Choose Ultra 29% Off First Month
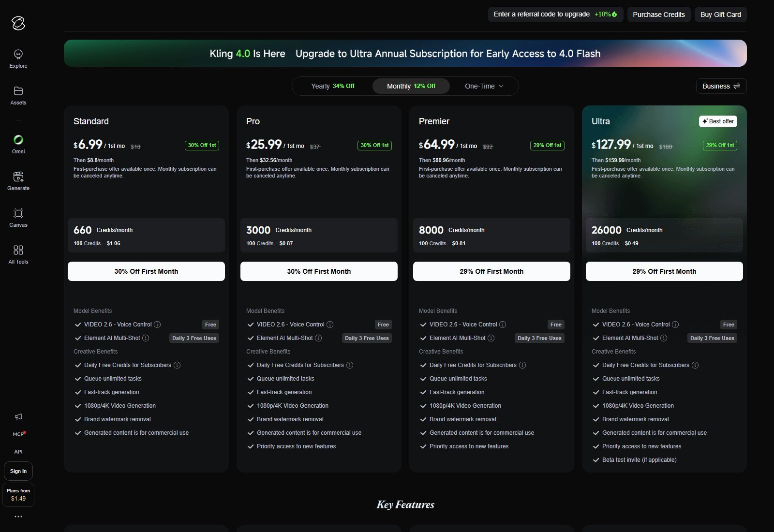Screen dimensions: 774x532 [x=664, y=271]
